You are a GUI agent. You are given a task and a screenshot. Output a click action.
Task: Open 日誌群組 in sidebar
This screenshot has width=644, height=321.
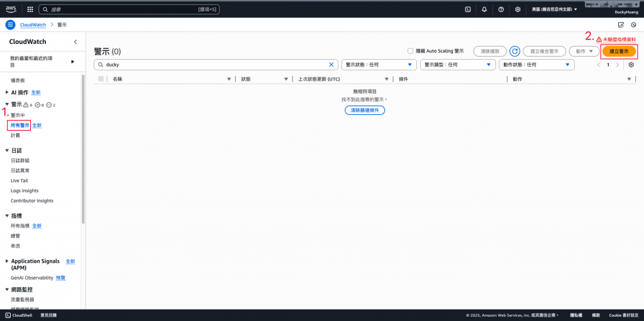(20, 160)
